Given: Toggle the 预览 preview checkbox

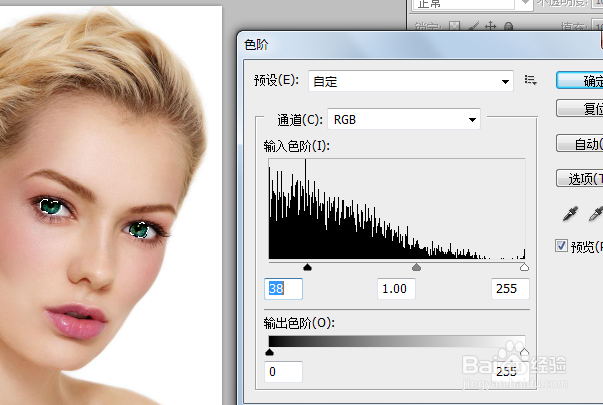Looking at the screenshot, I should 561,245.
